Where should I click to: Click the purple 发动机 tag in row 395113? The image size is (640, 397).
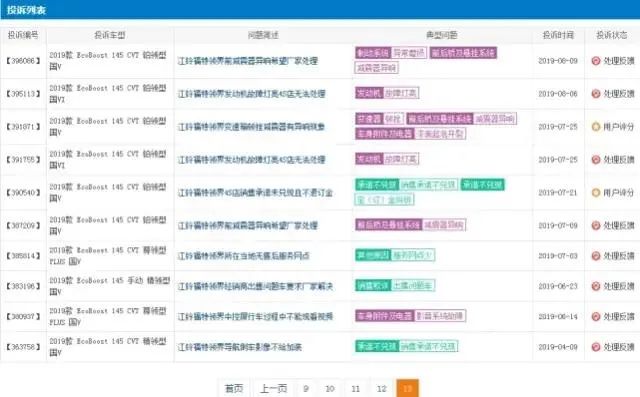369,93
